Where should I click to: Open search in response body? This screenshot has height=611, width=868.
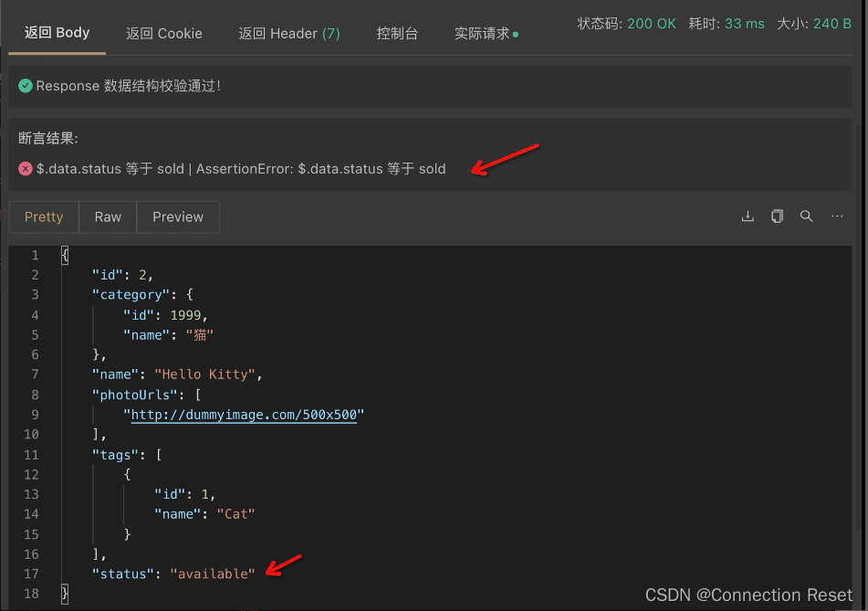pos(807,216)
